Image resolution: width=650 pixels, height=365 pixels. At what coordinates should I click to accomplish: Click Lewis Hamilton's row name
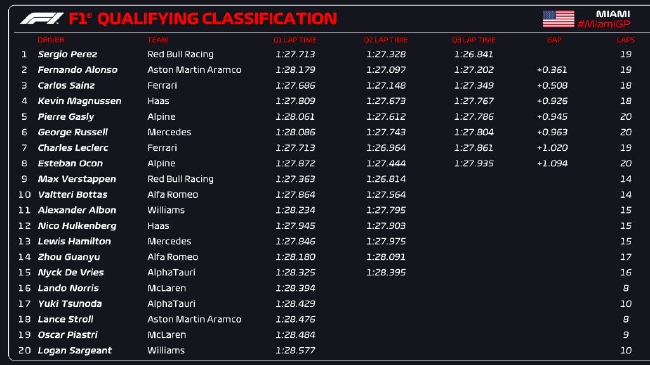(x=74, y=241)
